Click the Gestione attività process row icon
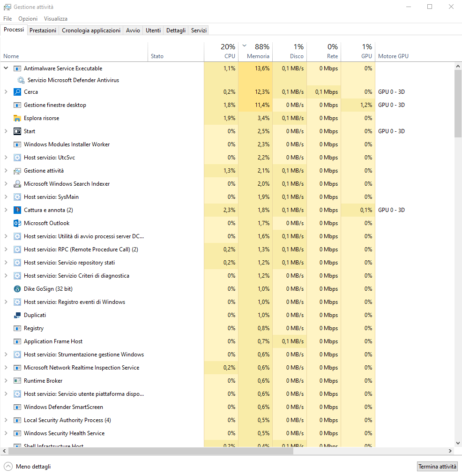The width and height of the screenshot is (462, 476). pos(17,171)
